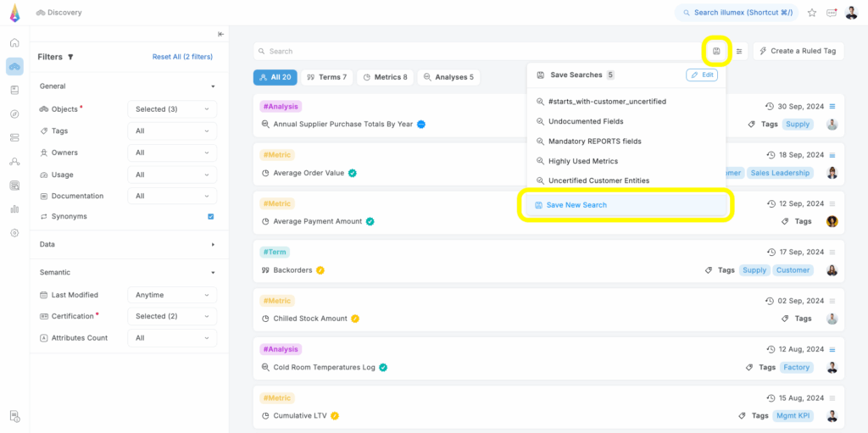Click Reset All (2 filters) link
This screenshot has height=433, width=868.
(x=182, y=57)
